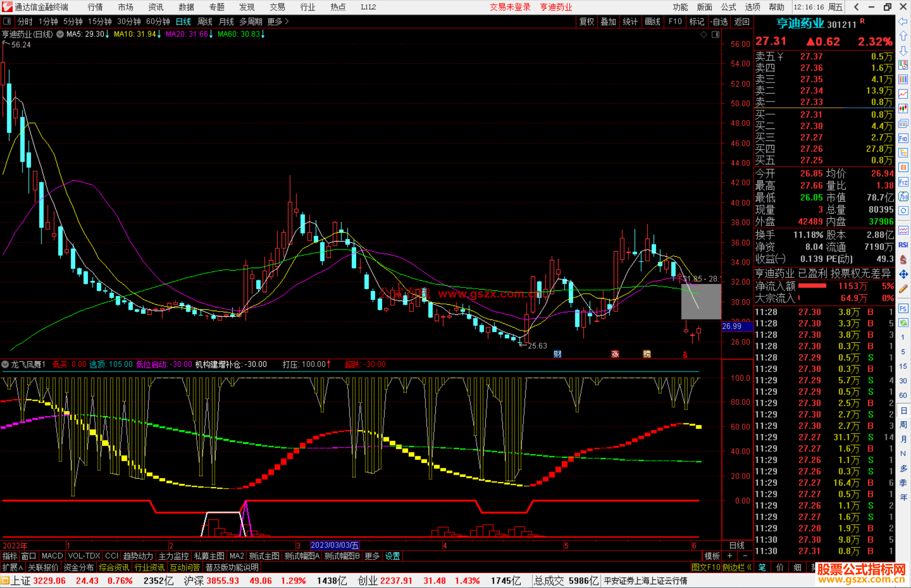Toggle the diamond marker at chart top-right
911x588 pixels.
703,35
